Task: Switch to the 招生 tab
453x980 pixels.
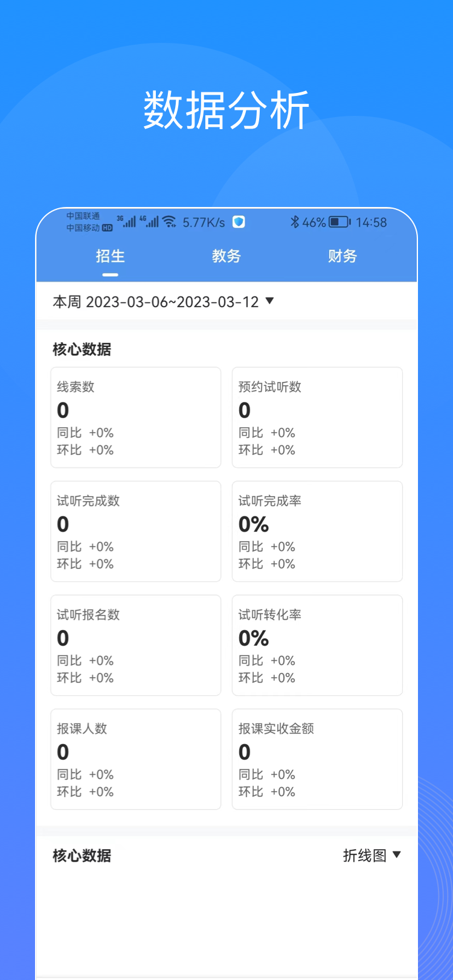Action: (x=110, y=256)
